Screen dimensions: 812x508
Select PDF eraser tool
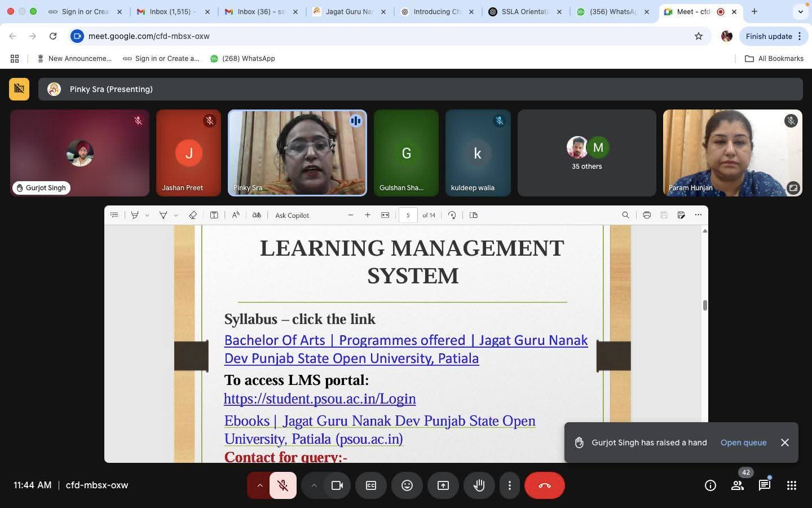193,215
